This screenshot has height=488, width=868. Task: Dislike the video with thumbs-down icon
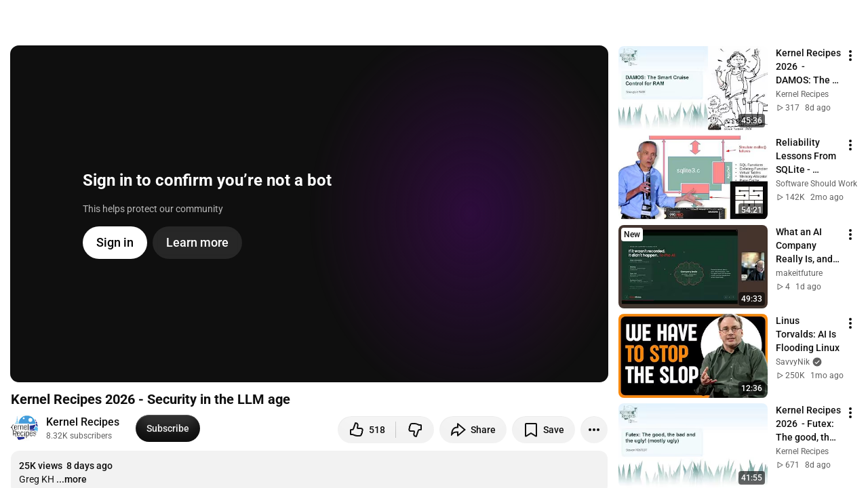(415, 430)
